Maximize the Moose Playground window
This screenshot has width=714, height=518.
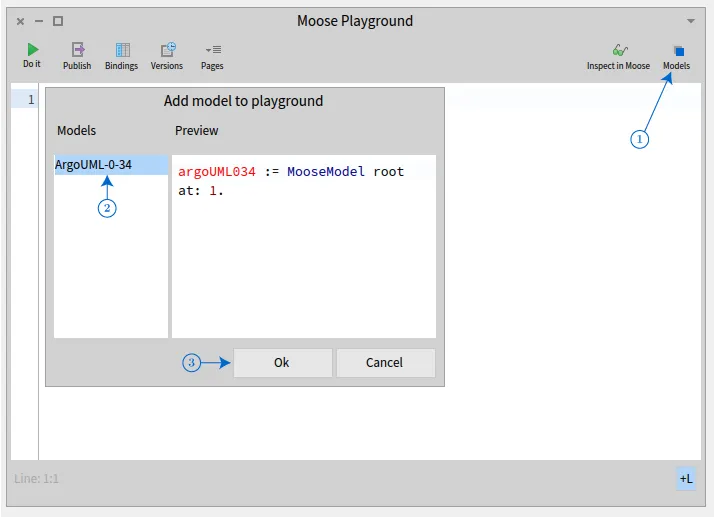coord(58,21)
